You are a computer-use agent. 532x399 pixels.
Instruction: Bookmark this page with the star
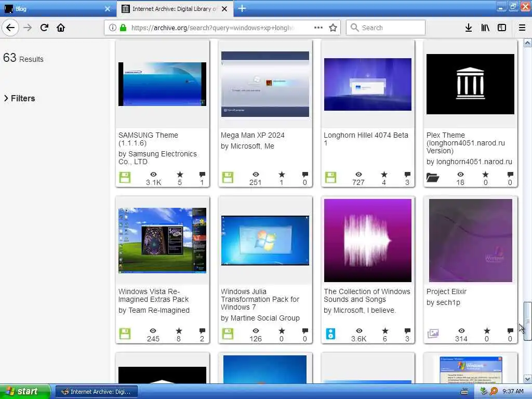(x=333, y=28)
